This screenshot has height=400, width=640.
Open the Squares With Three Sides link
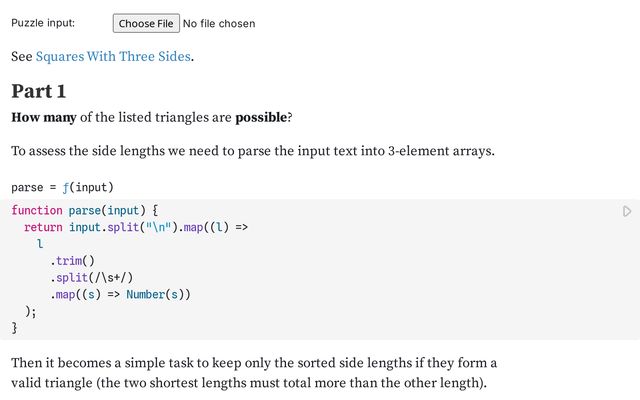(x=112, y=56)
